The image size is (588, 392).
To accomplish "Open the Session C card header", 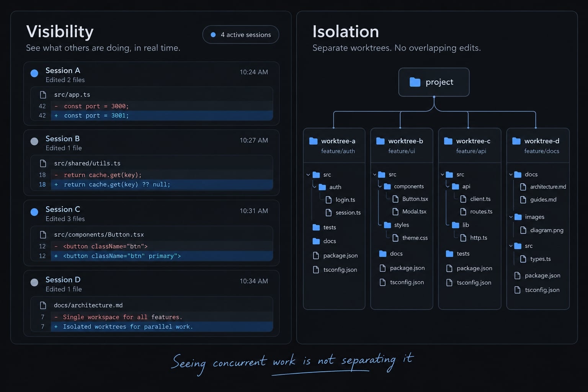I will pyautogui.click(x=151, y=214).
